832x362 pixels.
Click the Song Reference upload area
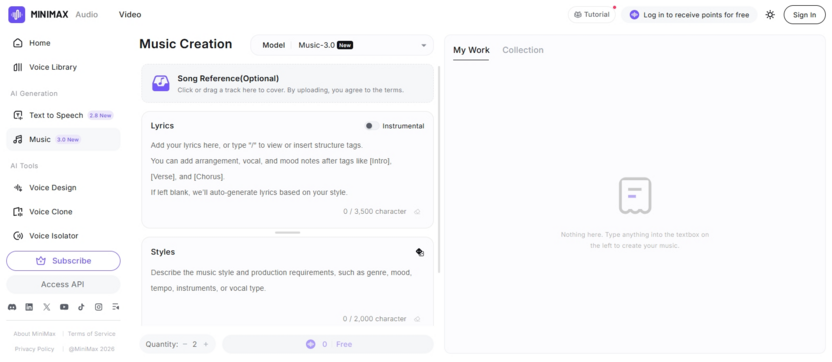click(287, 83)
